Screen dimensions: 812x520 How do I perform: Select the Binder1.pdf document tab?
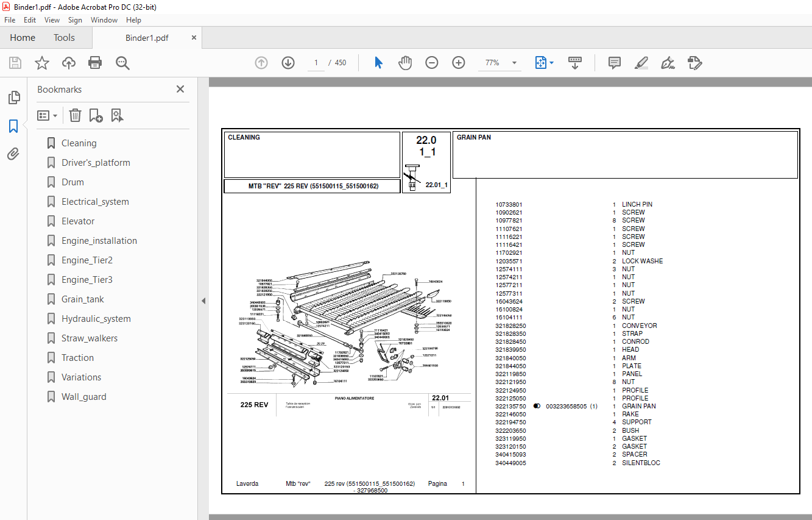click(147, 38)
